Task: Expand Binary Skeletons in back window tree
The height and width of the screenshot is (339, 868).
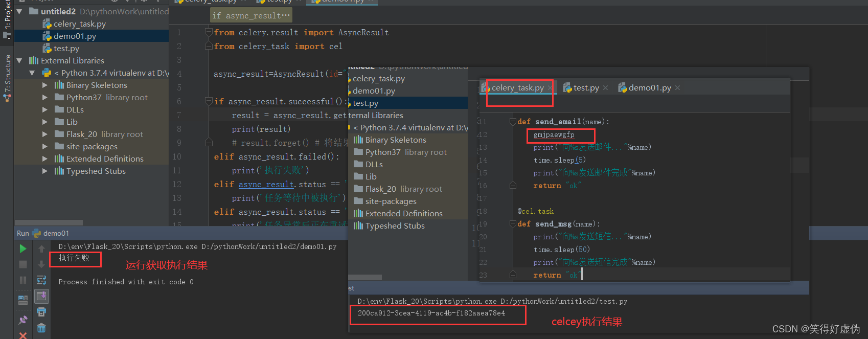Action: coord(45,85)
